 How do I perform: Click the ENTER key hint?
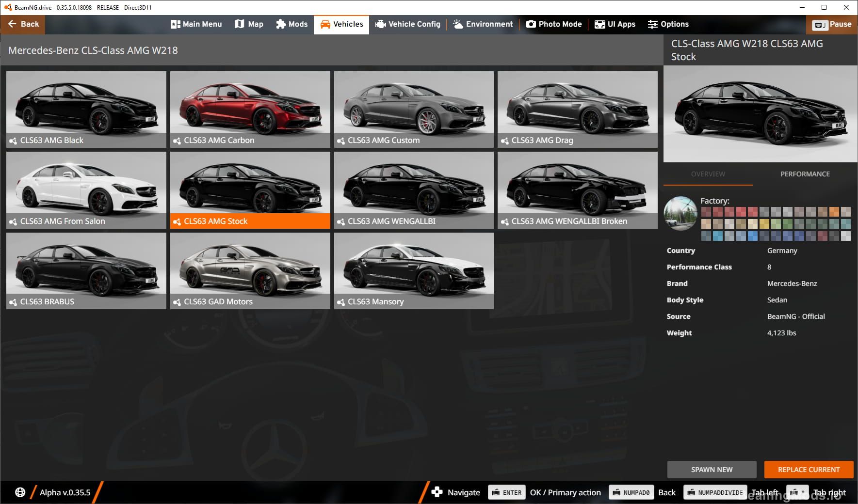click(507, 492)
